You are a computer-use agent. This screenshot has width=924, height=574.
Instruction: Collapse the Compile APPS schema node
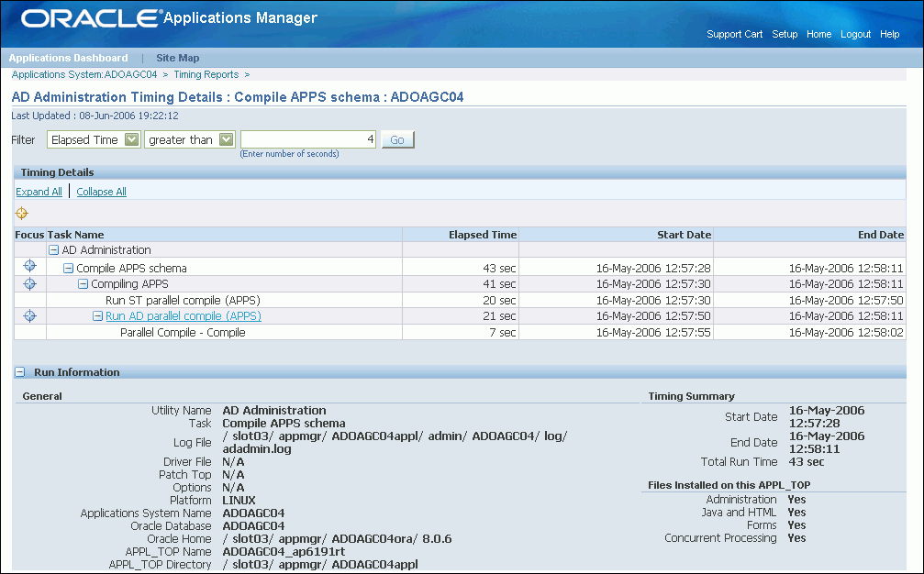68,269
